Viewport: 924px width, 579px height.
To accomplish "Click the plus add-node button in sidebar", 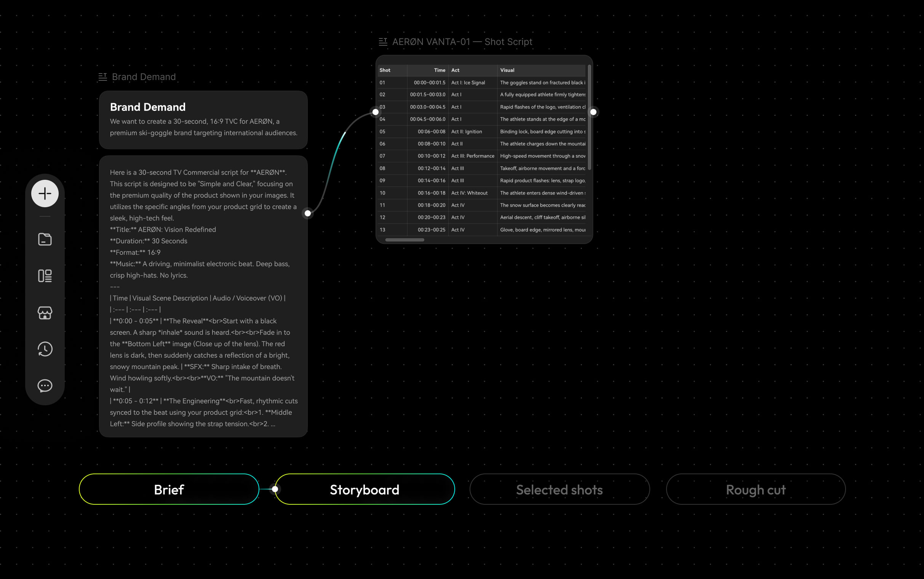I will click(45, 194).
